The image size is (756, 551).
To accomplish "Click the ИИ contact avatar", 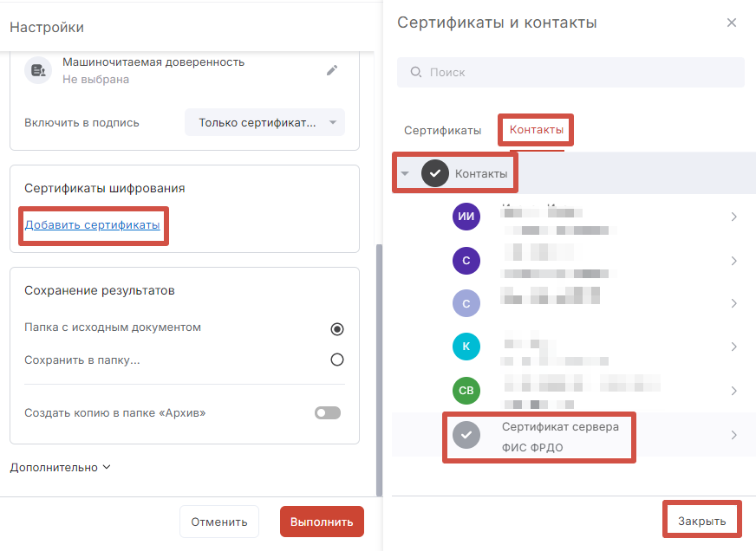I will pos(466,217).
